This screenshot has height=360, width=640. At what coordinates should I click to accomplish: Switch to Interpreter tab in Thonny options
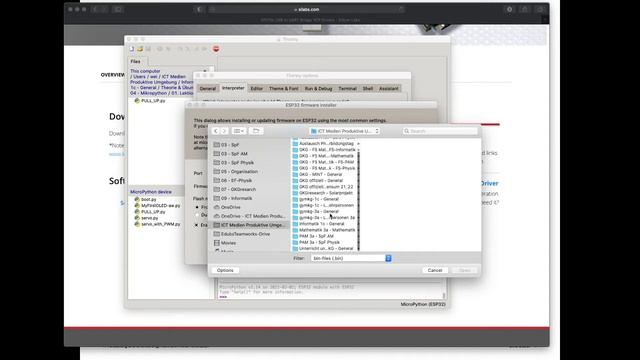tap(233, 88)
